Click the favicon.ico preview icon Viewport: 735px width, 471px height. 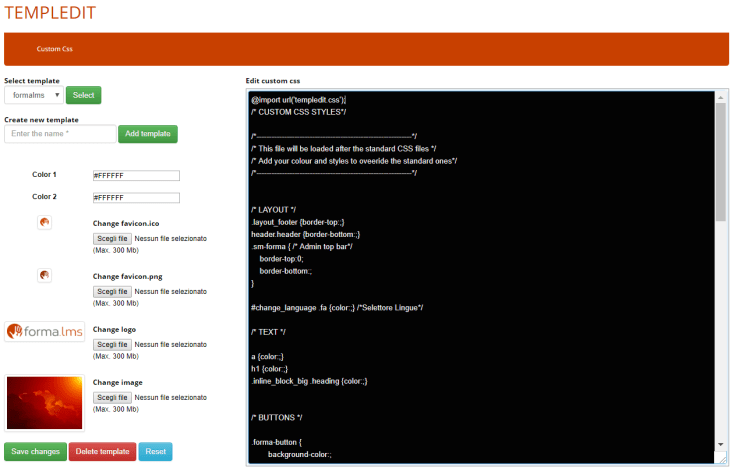[44, 222]
